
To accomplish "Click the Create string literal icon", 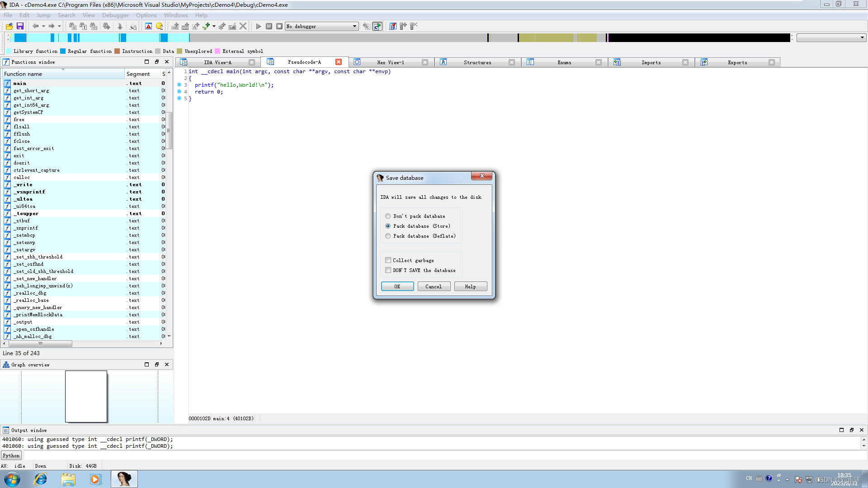I will coord(196,26).
